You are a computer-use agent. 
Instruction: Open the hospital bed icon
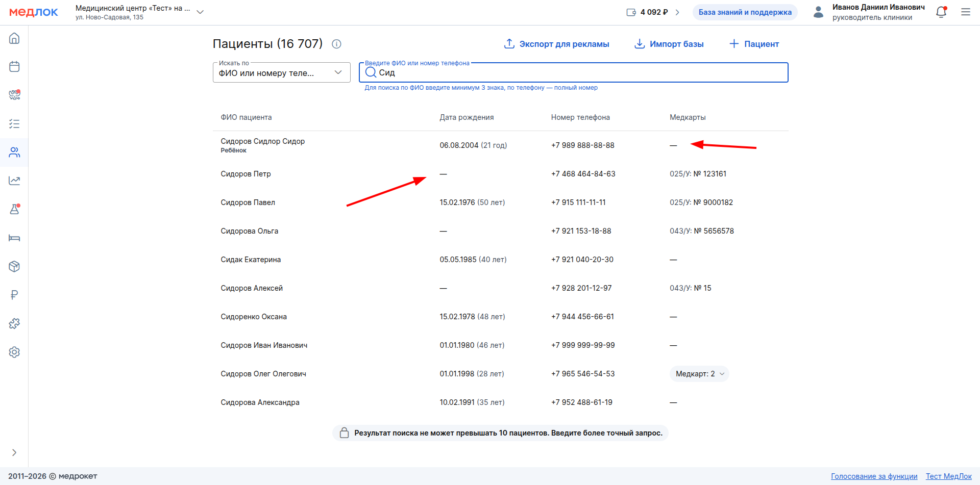(14, 238)
